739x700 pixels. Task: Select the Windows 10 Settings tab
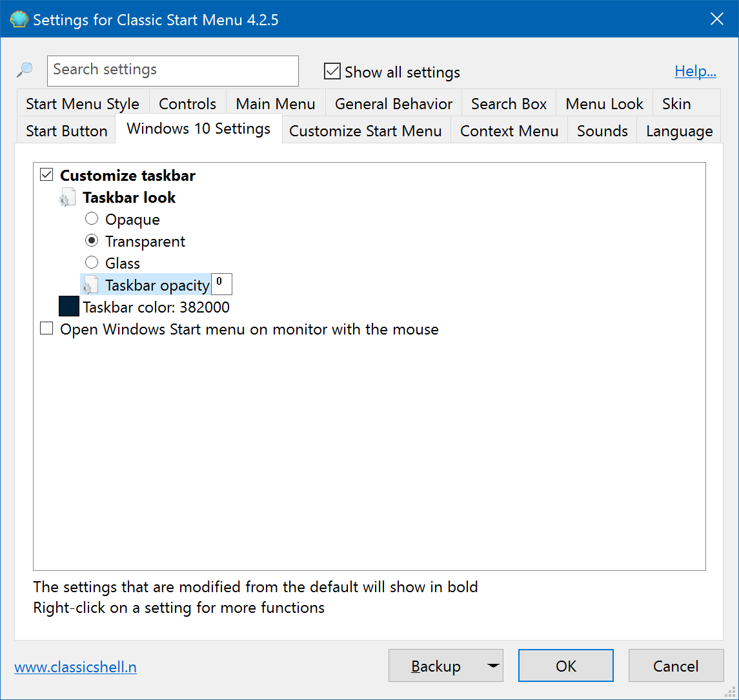coord(198,129)
